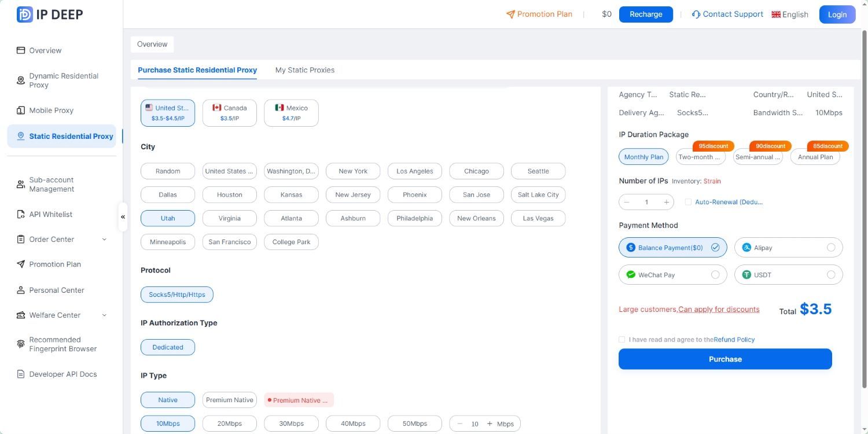Click the Overview breadcrumb tab
The width and height of the screenshot is (868, 434).
click(152, 44)
